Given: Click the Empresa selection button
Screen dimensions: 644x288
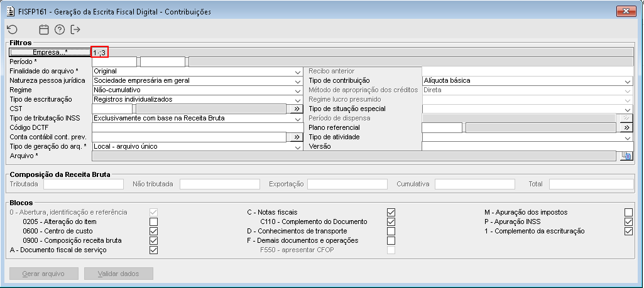Looking at the screenshot, I should click(x=50, y=53).
